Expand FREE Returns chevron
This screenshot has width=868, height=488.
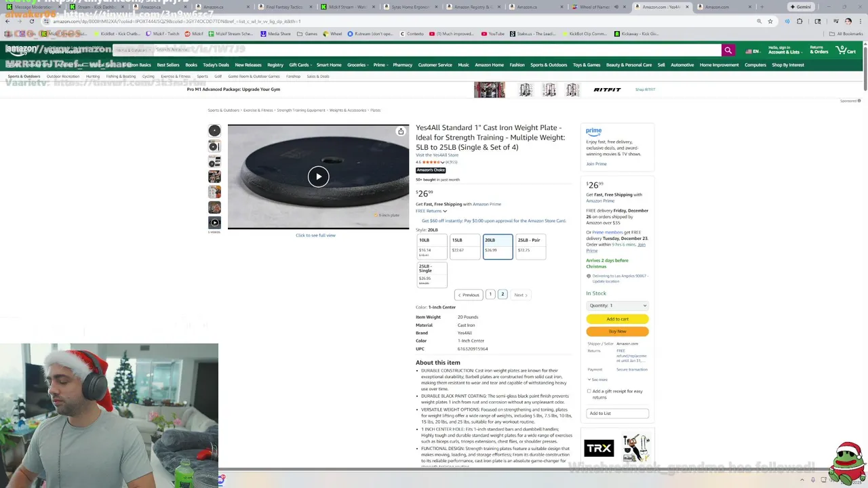point(445,211)
